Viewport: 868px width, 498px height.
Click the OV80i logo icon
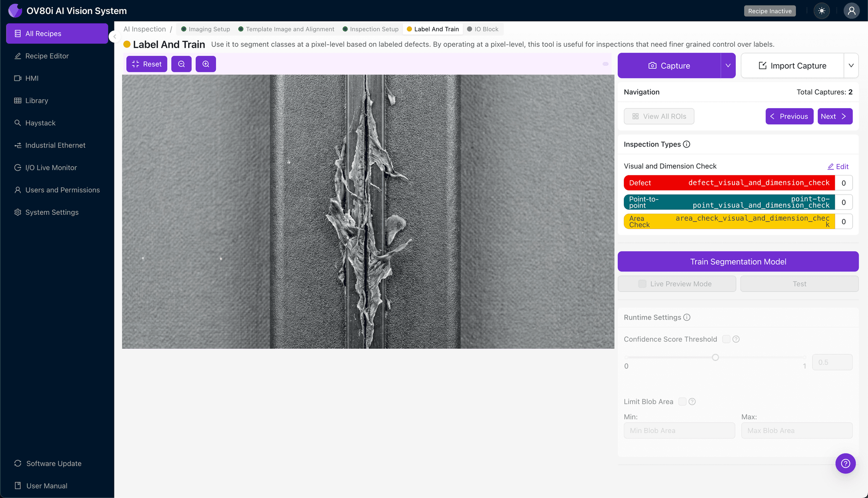pos(15,11)
